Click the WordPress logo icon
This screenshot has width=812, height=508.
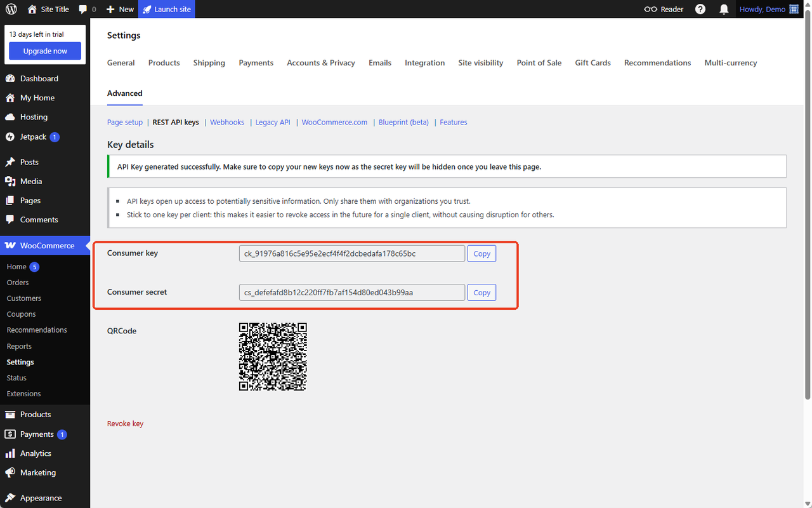click(x=11, y=10)
